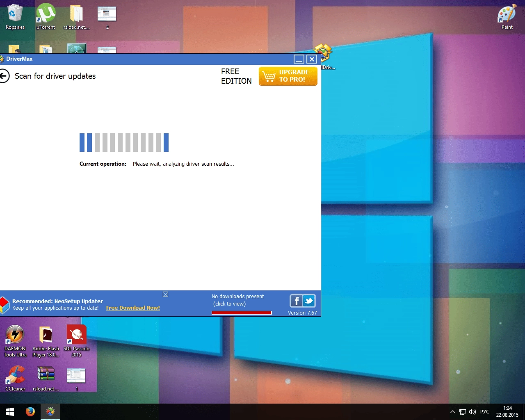Open the network tray icon
Viewport: 525px width, 420px height.
pos(462,412)
